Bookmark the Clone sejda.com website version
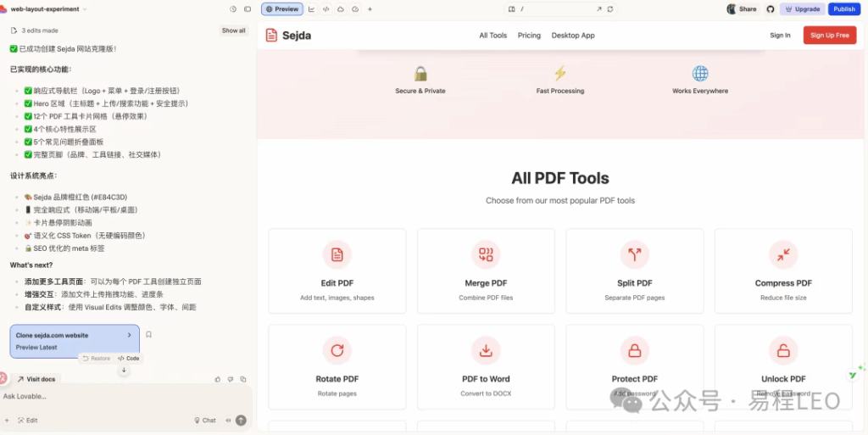The image size is (868, 435). coord(148,335)
